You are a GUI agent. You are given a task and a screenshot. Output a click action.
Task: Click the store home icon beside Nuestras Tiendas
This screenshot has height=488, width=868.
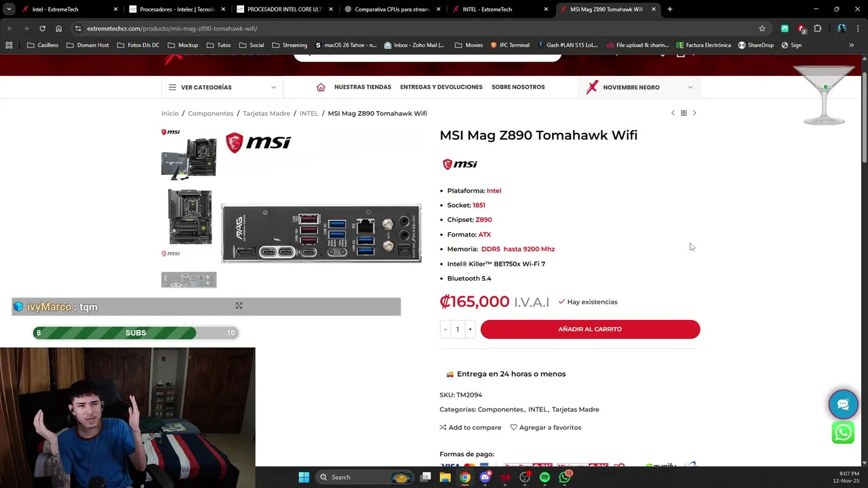(x=321, y=87)
